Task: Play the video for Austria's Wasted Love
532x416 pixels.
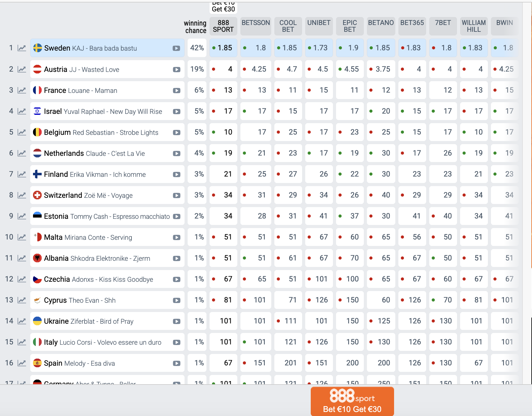Action: (177, 69)
